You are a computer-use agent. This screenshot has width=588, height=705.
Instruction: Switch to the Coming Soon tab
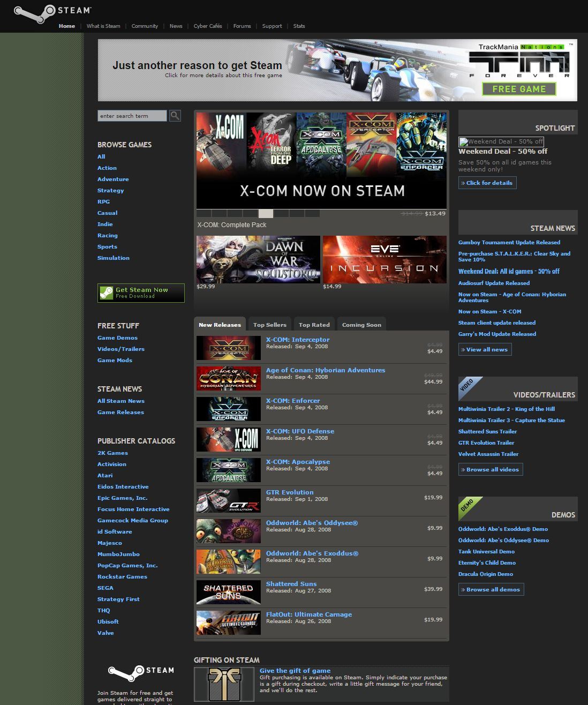(x=361, y=325)
